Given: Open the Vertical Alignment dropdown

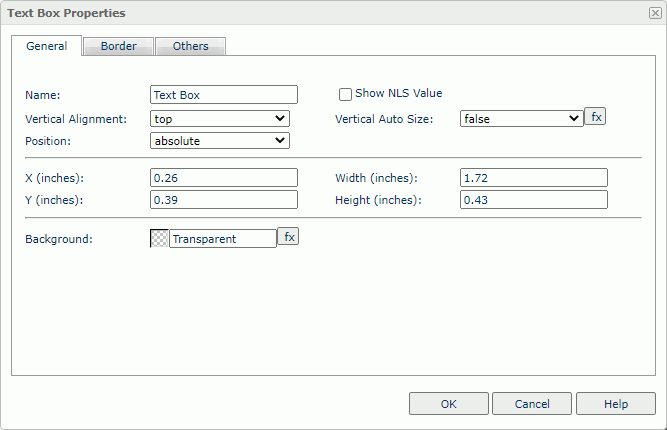Looking at the screenshot, I should coord(219,119).
